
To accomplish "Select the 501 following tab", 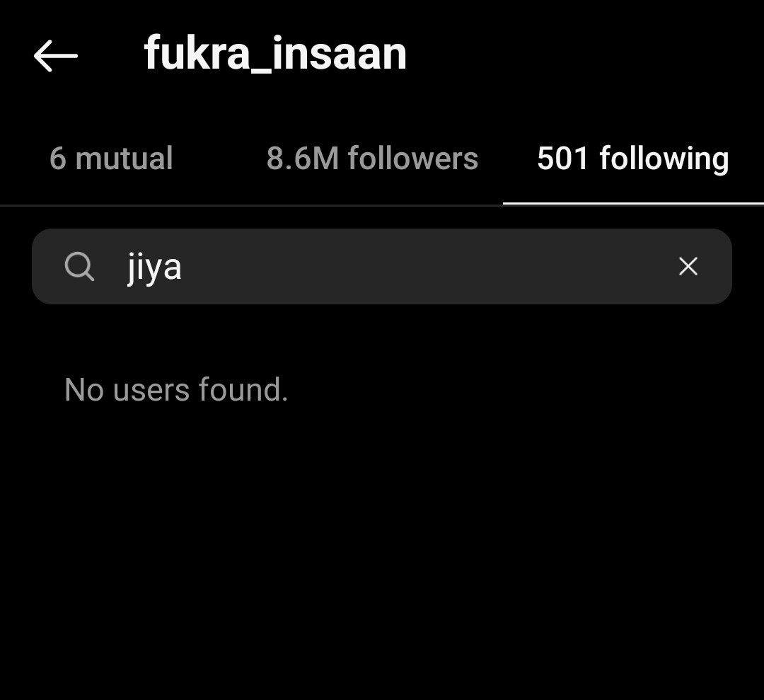I will 633,159.
